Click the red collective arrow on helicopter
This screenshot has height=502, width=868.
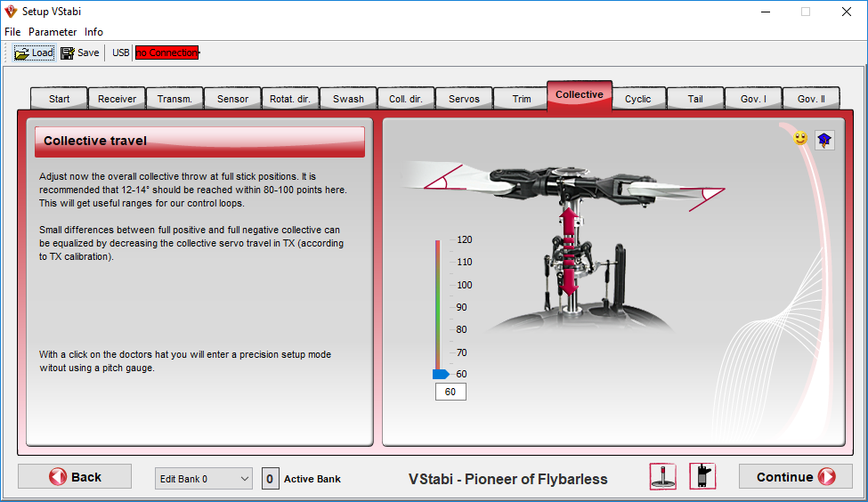click(x=569, y=251)
